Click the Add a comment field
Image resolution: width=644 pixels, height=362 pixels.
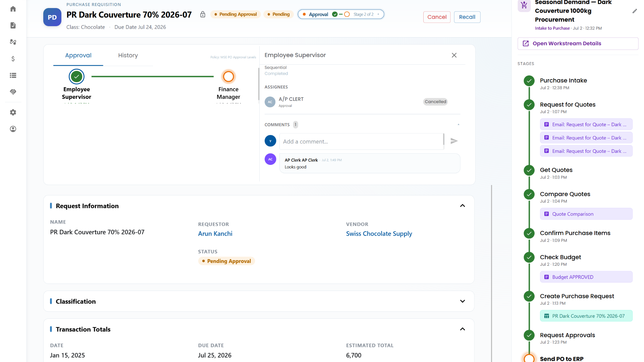point(362,141)
